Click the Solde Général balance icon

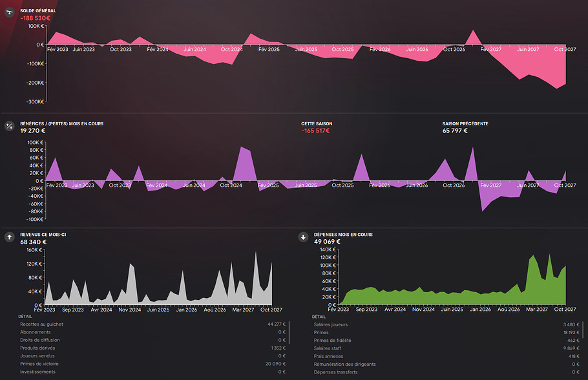[x=10, y=14]
